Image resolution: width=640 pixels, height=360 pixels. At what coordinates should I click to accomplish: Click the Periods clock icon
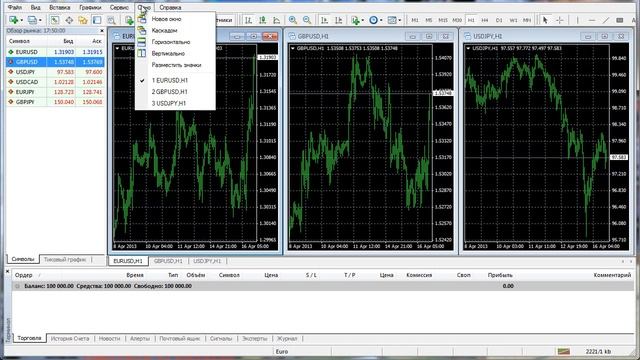pyautogui.click(x=373, y=20)
